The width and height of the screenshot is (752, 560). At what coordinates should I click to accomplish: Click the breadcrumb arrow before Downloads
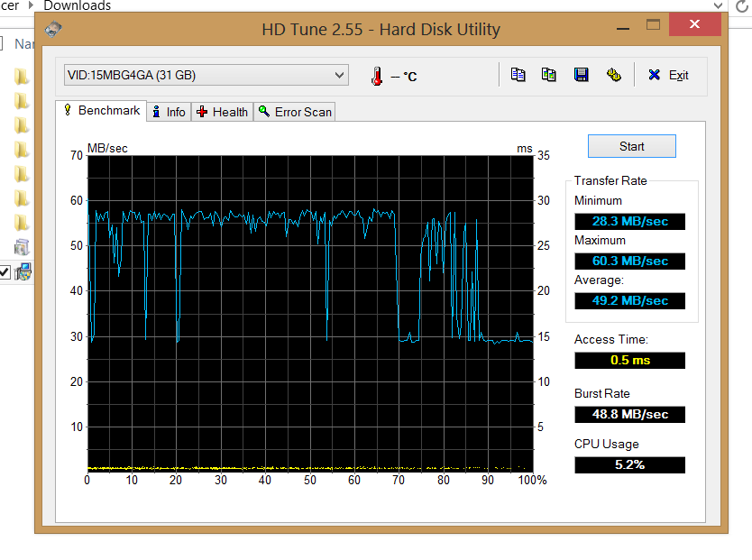(32, 5)
